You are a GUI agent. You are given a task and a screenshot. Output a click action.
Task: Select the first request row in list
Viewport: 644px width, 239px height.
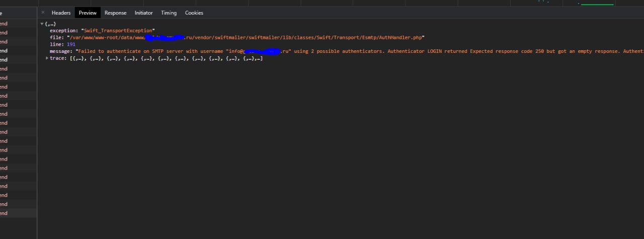point(15,24)
